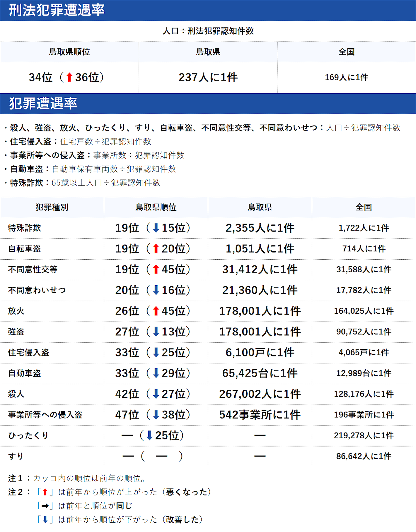Click the 128,176人に1件 national value
416x532 pixels.
click(364, 394)
